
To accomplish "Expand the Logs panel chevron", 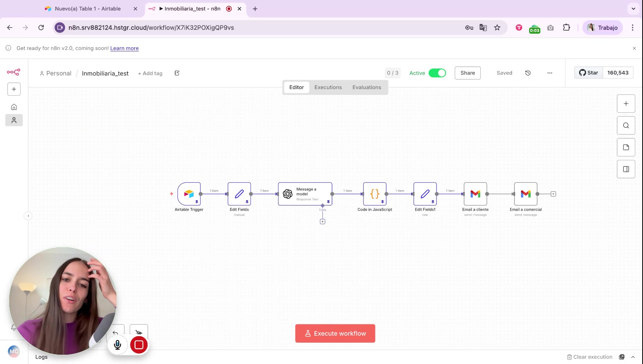I will 633,357.
